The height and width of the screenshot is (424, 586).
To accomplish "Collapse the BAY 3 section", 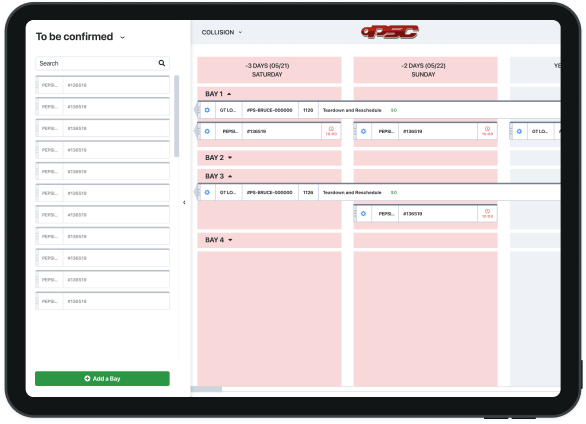I will (230, 176).
